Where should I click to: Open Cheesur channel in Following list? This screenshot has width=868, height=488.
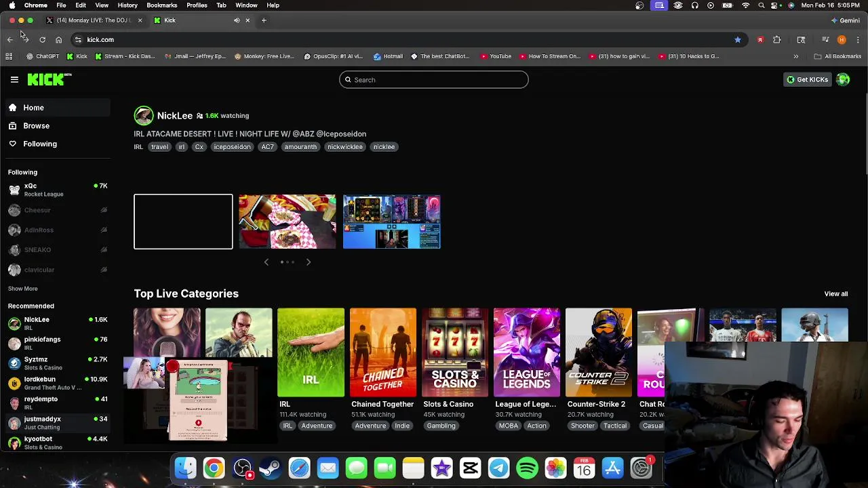(56, 210)
